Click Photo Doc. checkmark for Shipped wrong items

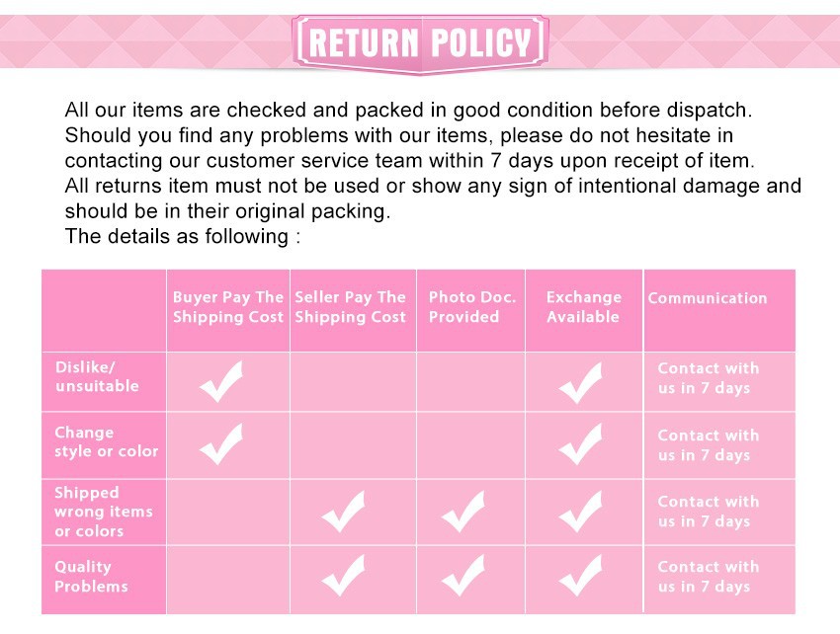click(463, 512)
